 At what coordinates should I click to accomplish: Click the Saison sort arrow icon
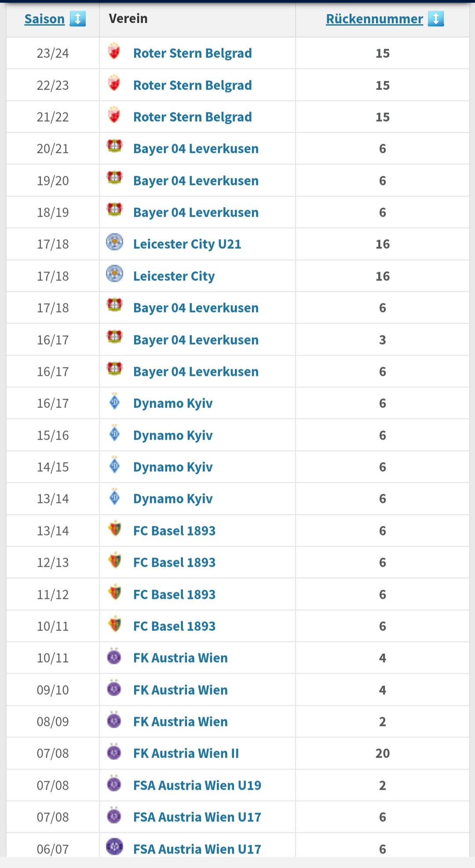tap(78, 19)
